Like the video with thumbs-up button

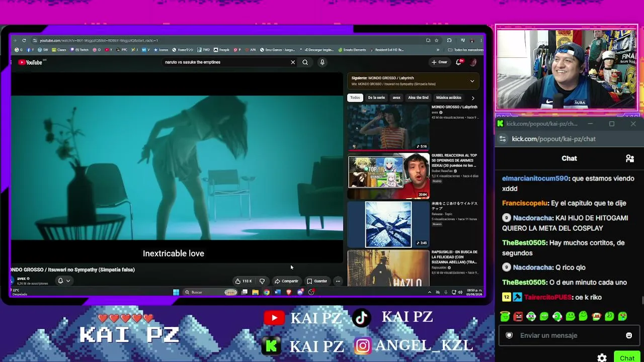[244, 281]
